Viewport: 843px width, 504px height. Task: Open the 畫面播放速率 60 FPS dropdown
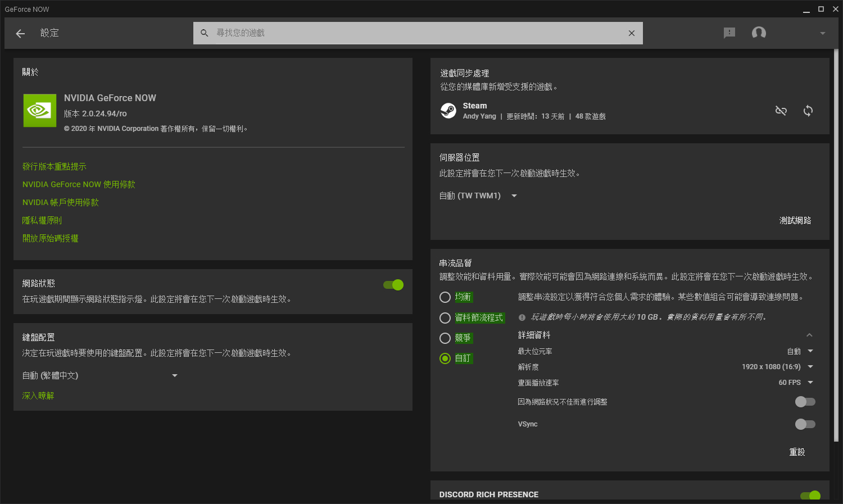click(x=796, y=383)
